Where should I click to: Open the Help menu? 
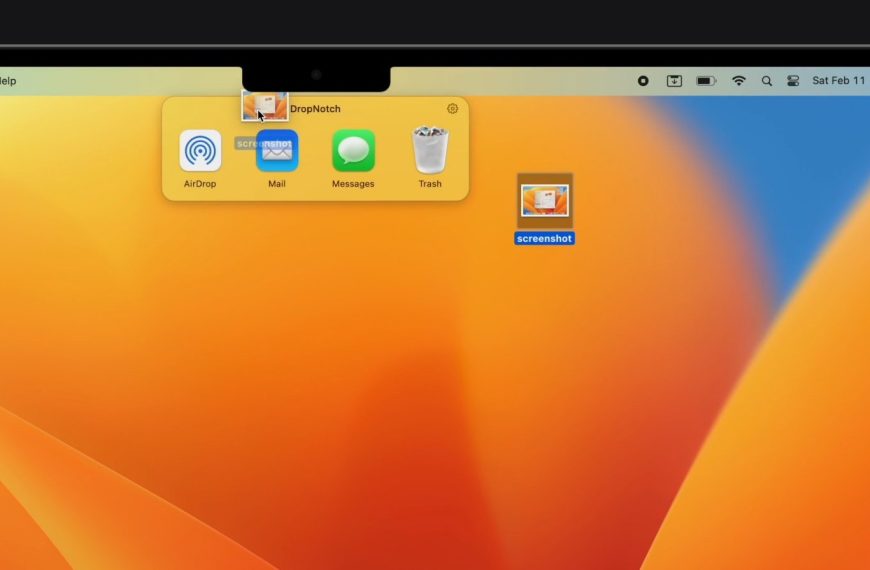click(x=8, y=81)
